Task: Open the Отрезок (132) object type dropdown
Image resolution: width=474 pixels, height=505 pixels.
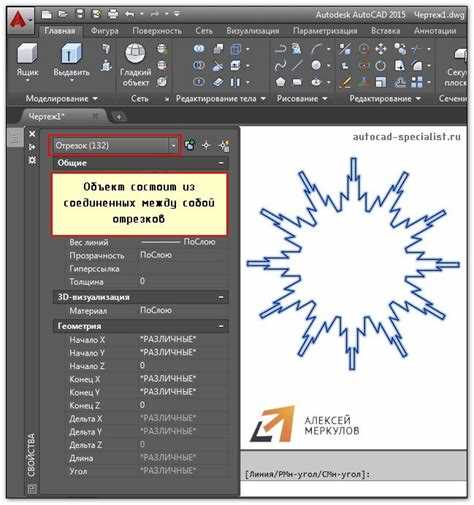Action: [116, 145]
